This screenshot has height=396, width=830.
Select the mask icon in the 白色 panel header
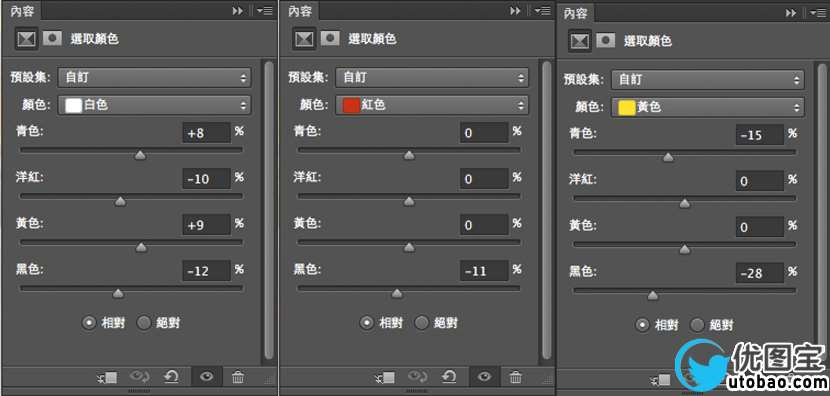(52, 38)
